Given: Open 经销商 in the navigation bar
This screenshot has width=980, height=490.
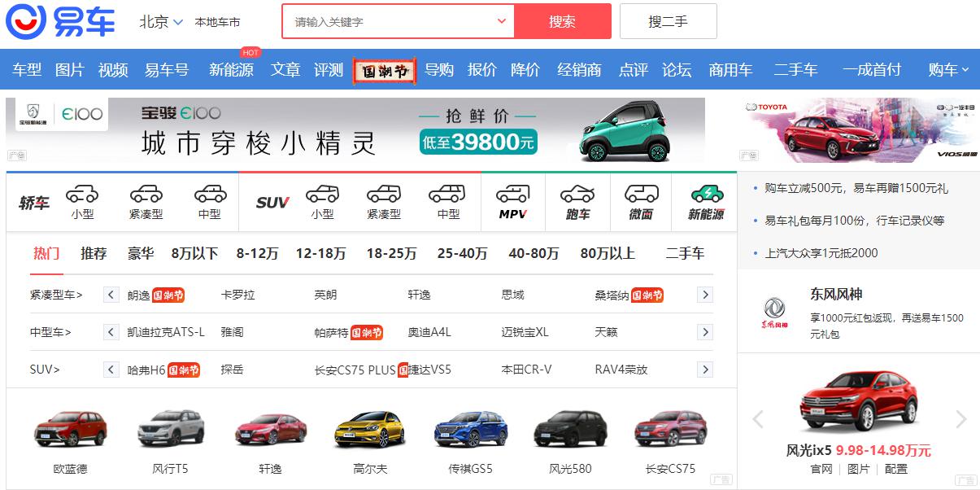Looking at the screenshot, I should coord(579,70).
